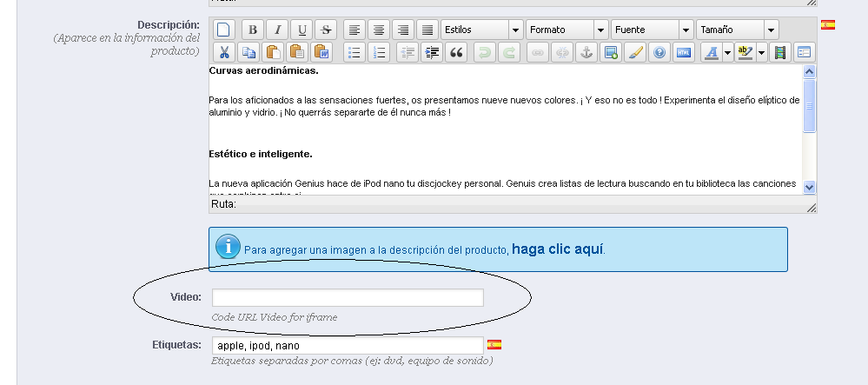Align text left

point(354,30)
